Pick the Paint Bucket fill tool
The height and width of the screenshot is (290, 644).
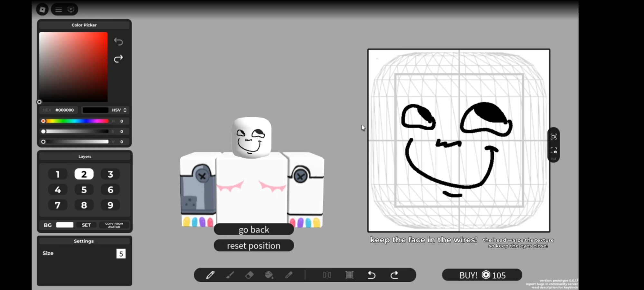[x=269, y=275]
